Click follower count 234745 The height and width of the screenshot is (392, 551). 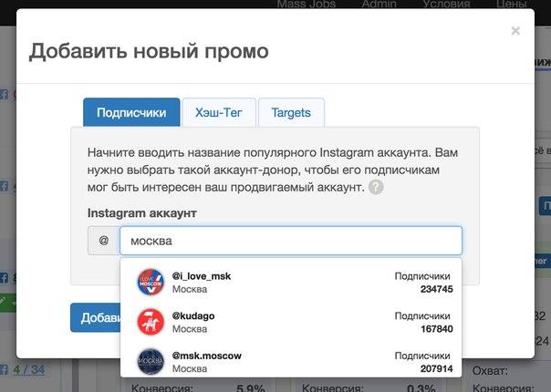tap(436, 289)
